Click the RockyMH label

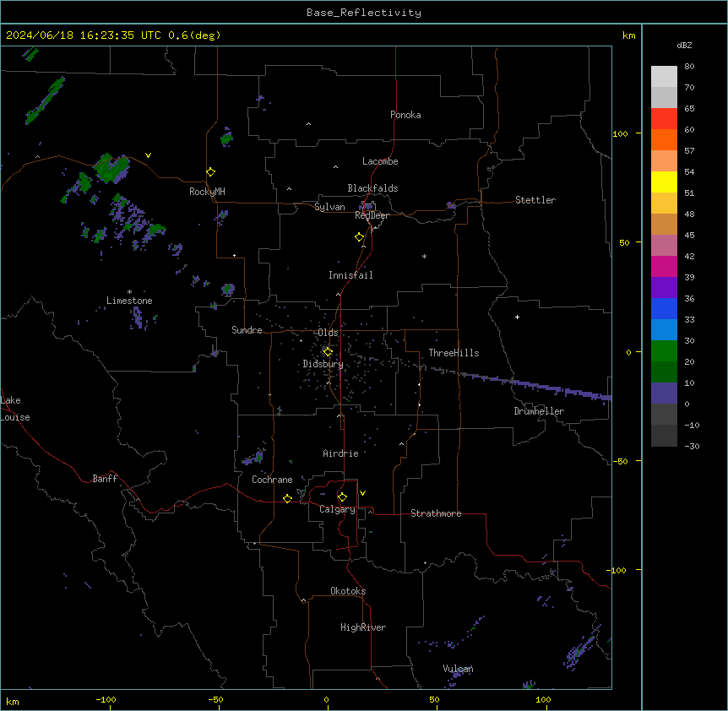click(207, 192)
